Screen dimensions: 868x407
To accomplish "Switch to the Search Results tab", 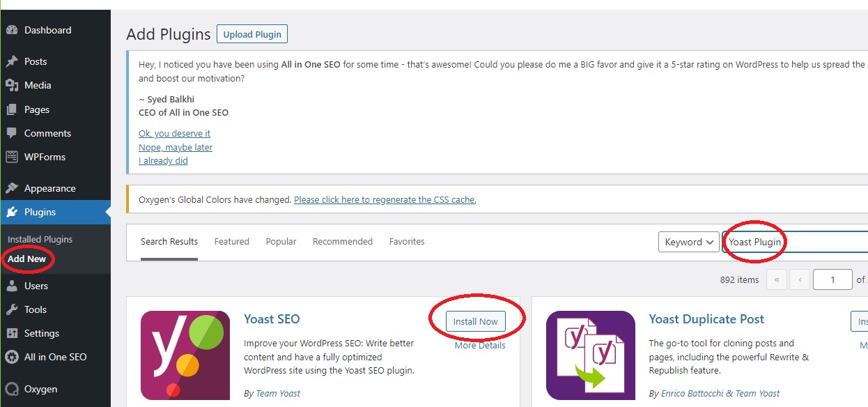I will click(x=169, y=242).
